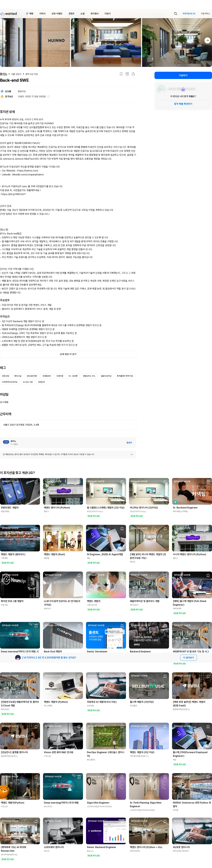Bookmark the 파이썬 프로그램 개발자 card

click(36, 575)
